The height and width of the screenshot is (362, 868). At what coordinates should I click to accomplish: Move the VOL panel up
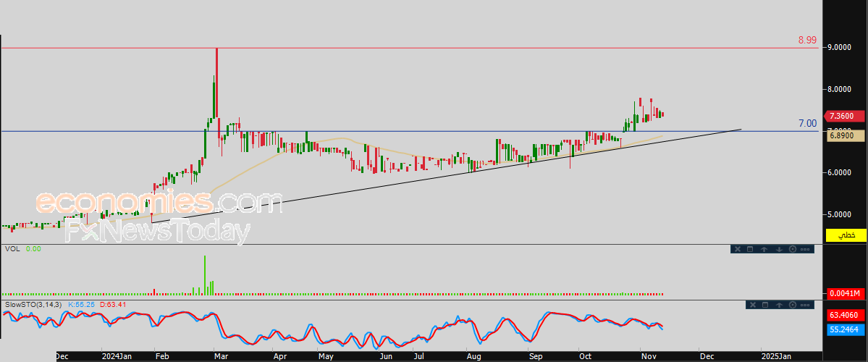[764, 249]
